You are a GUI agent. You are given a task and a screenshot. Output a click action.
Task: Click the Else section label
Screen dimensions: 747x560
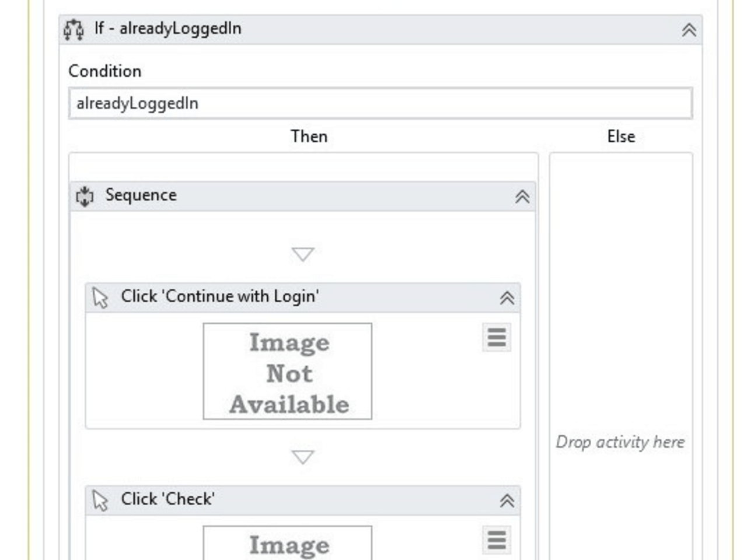click(620, 136)
